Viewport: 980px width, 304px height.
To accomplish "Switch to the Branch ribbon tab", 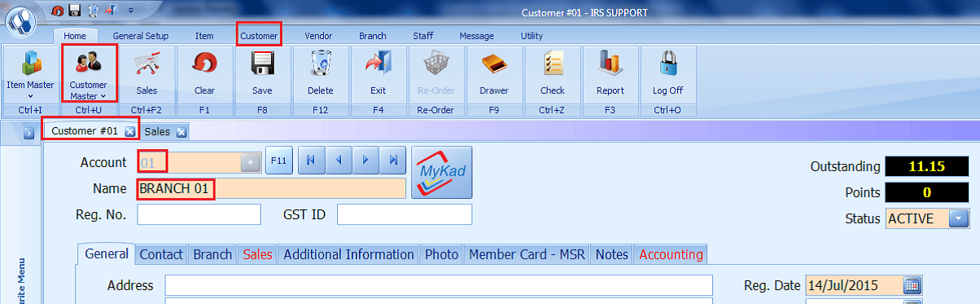I will click(x=373, y=36).
